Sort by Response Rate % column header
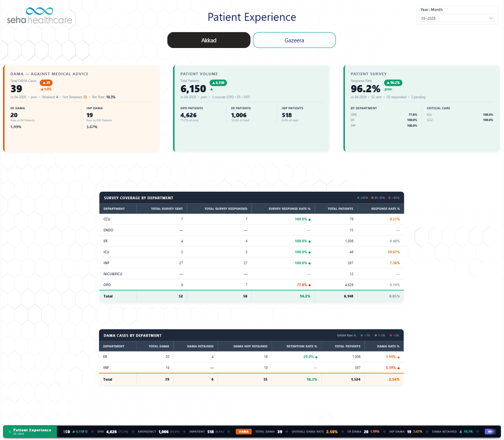Screen dimensions: 504x440 point(380,209)
